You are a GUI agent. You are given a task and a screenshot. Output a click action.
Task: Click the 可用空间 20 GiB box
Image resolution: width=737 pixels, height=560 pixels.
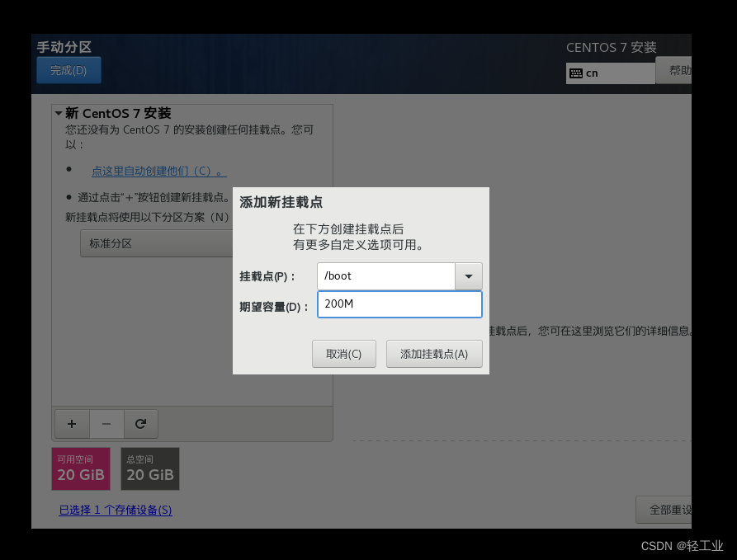pos(81,468)
